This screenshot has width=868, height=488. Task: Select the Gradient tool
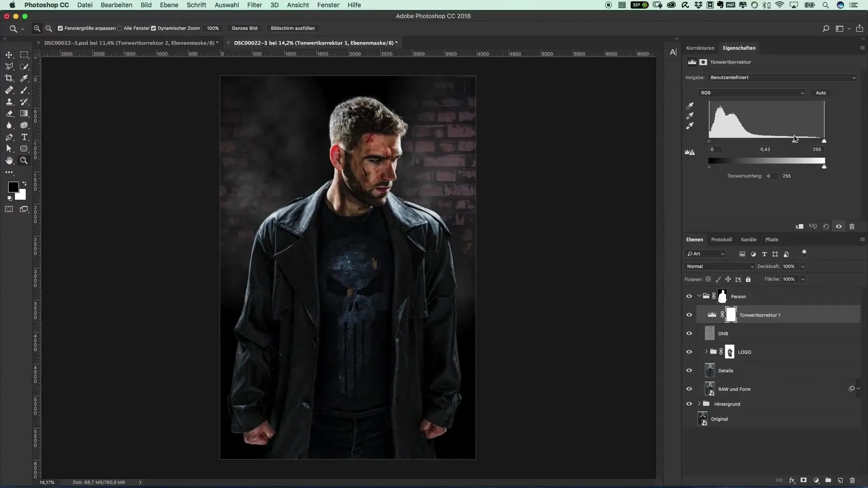24,113
